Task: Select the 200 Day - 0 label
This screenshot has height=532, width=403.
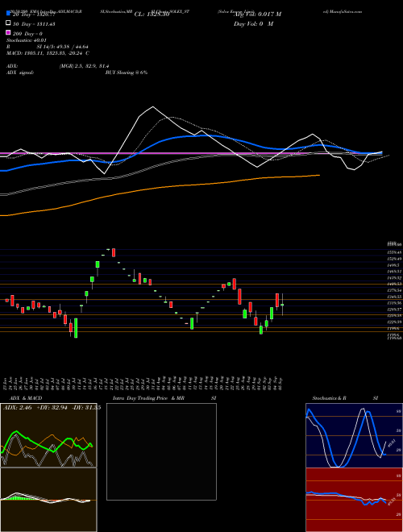Action: click(x=27, y=34)
